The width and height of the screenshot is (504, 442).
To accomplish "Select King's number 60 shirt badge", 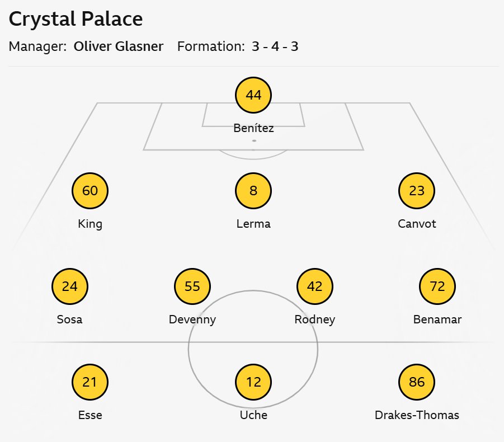I will click(x=90, y=191).
